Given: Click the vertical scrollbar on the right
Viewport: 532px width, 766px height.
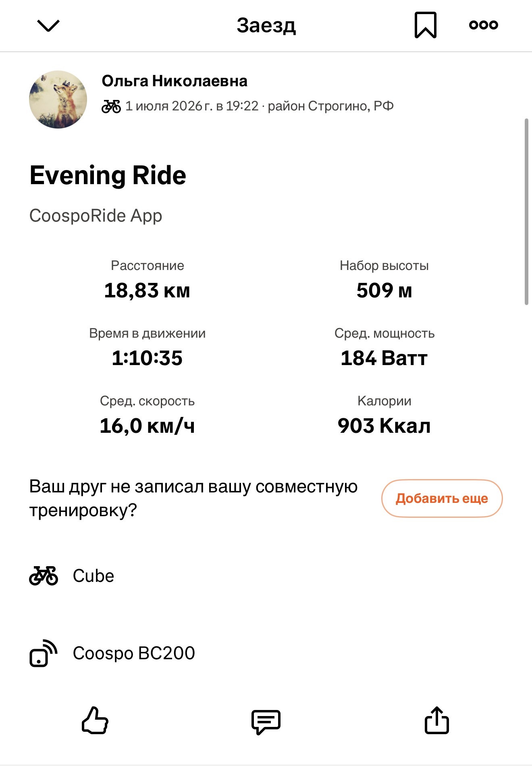Looking at the screenshot, I should coord(526,212).
